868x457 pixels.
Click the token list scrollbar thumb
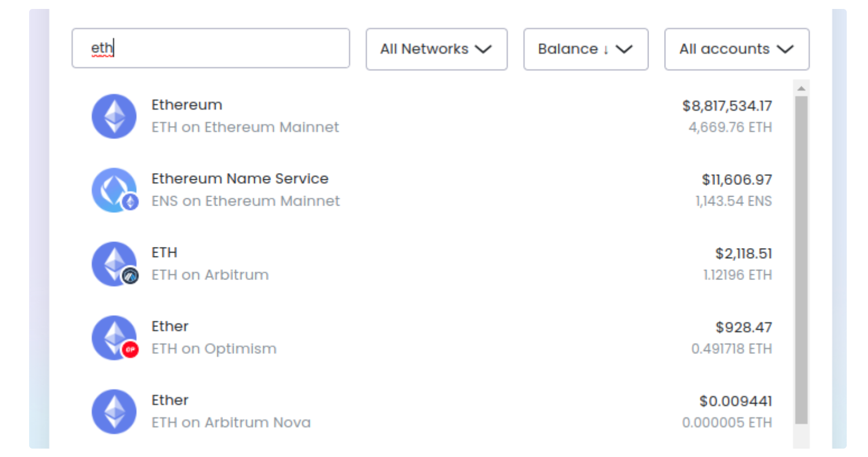pyautogui.click(x=801, y=258)
